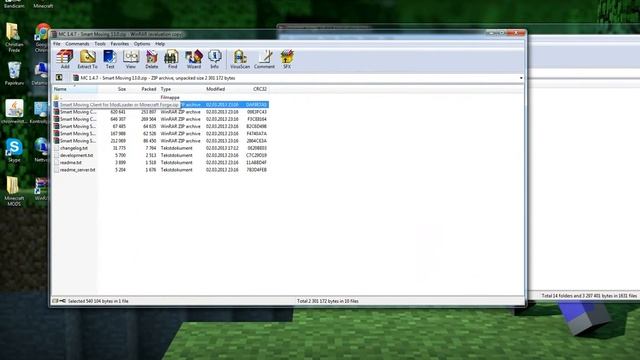Click the background window's 'Total 14 folders' status text
Image resolution: width=640 pixels, height=360 pixels.
click(589, 296)
